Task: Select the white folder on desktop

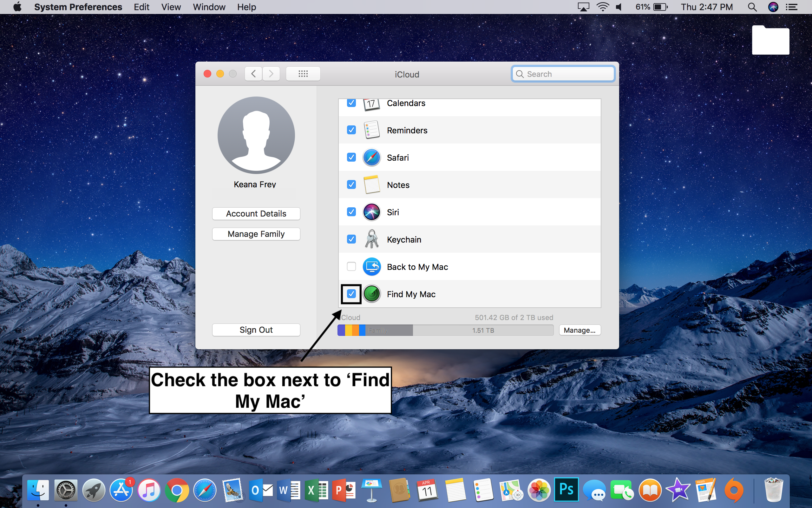Action: click(x=770, y=40)
